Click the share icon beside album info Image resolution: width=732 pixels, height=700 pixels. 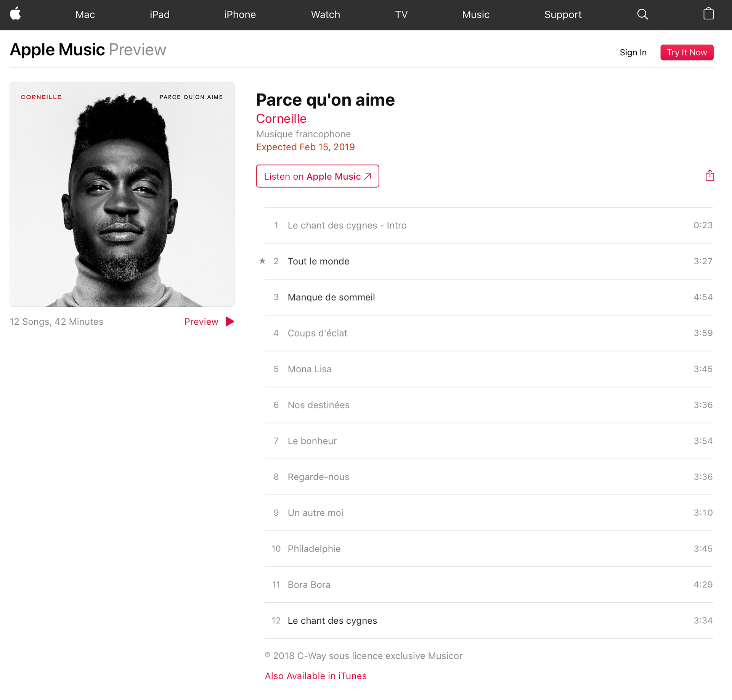click(710, 175)
